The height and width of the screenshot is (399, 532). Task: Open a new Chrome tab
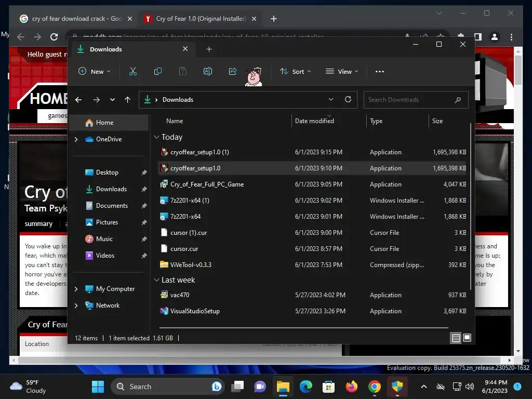pos(274,19)
